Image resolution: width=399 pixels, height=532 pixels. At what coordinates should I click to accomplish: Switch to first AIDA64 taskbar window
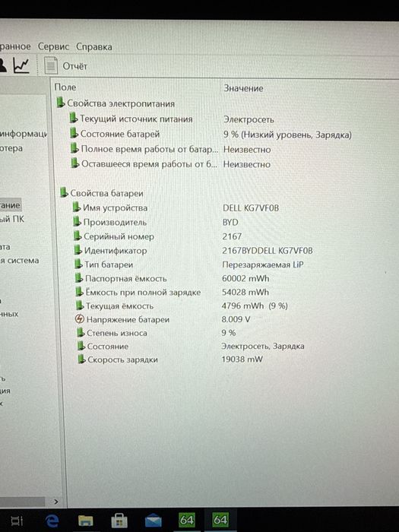187,520
